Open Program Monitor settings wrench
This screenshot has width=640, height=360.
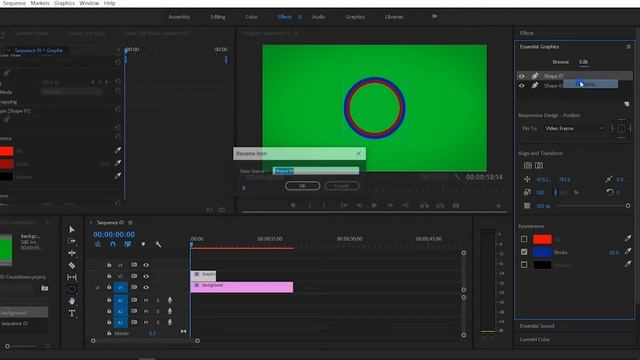[457, 177]
